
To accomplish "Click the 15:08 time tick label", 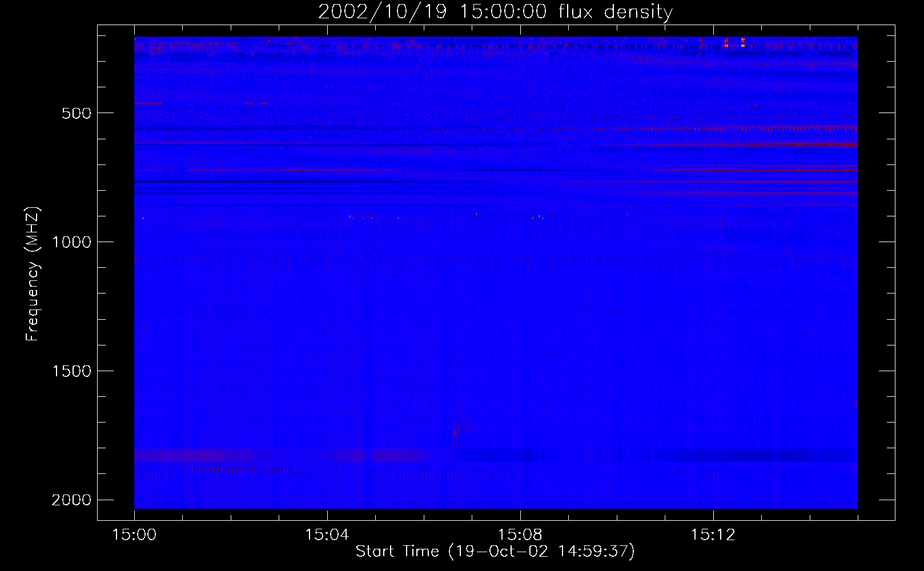I will pos(520,535).
